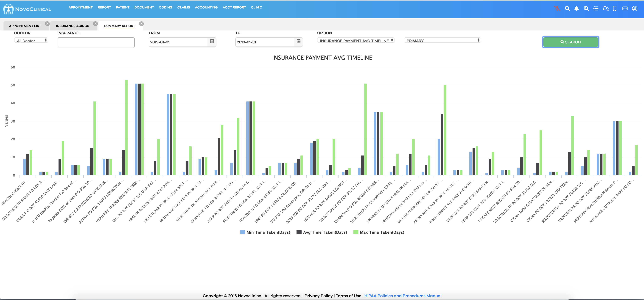
Task: Open the task checklist icon
Action: [596, 8]
